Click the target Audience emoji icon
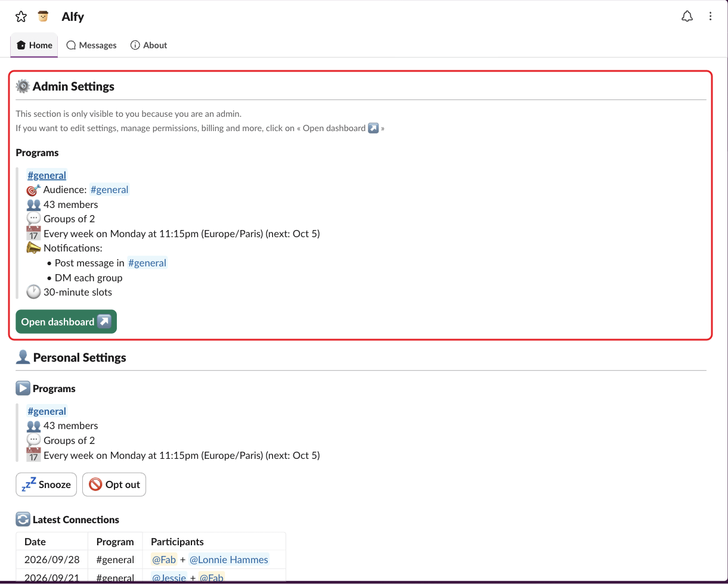This screenshot has height=584, width=728. tap(33, 190)
